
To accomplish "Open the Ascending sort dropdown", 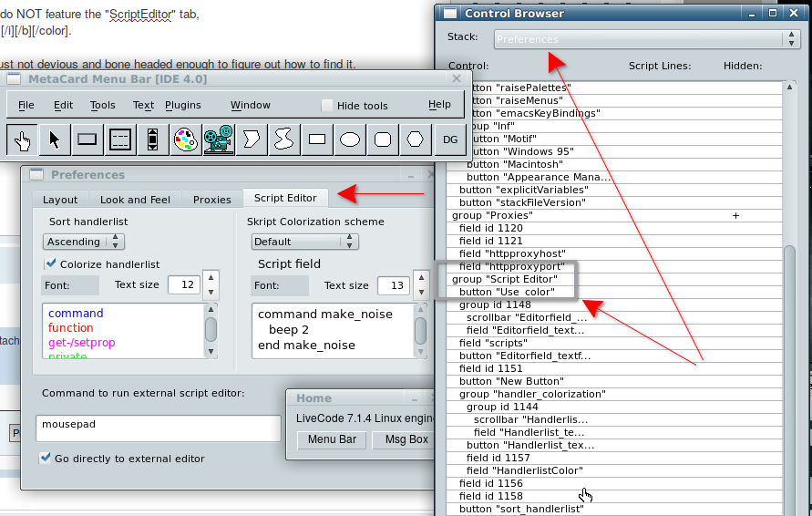I will click(83, 242).
